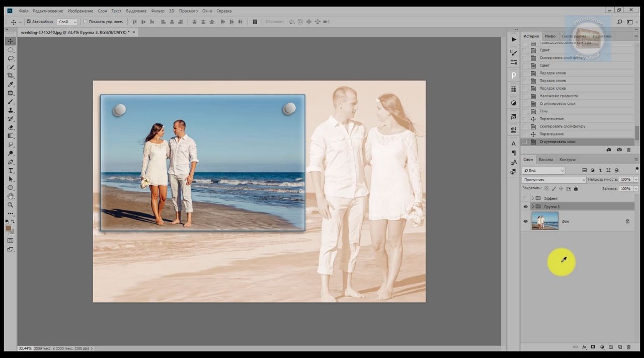Enable Показать упр. элем. checkbox

coord(85,22)
